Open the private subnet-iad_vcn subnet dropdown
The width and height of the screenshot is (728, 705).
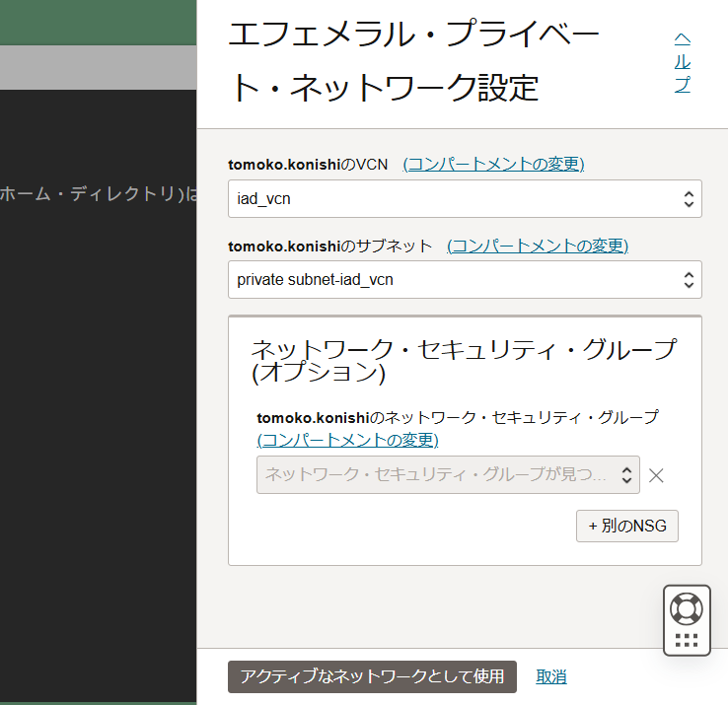[465, 279]
